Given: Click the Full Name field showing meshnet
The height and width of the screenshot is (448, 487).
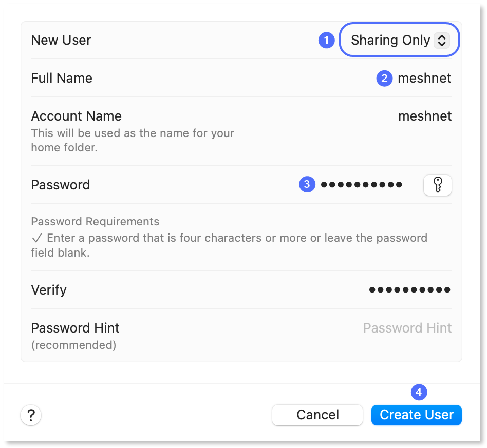Looking at the screenshot, I should [424, 78].
